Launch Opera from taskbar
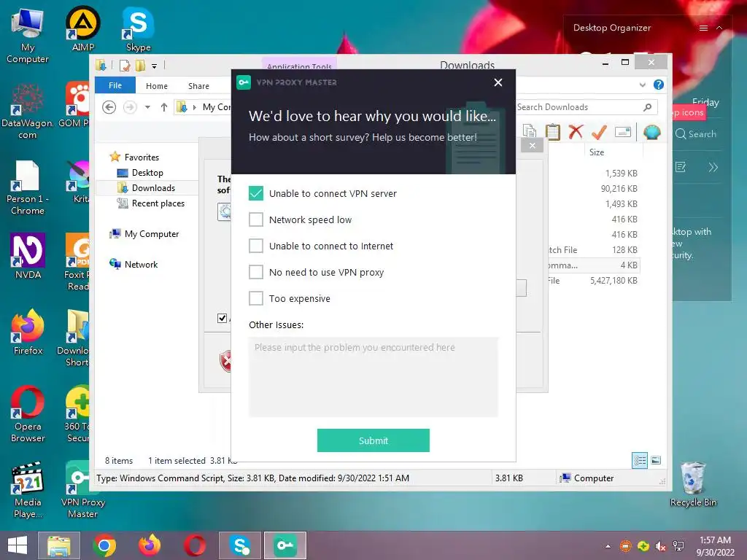The width and height of the screenshot is (747, 560). tap(194, 545)
